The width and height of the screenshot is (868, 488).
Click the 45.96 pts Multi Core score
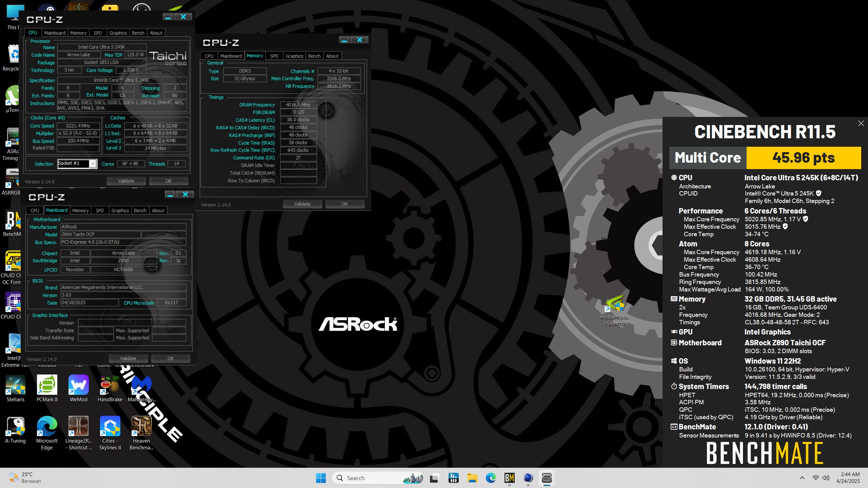(804, 158)
